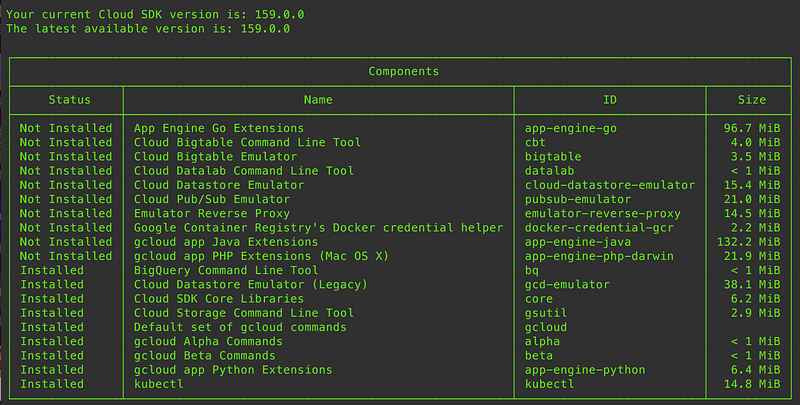
Task: Click 'Default set of gcloud commands'
Action: point(240,327)
